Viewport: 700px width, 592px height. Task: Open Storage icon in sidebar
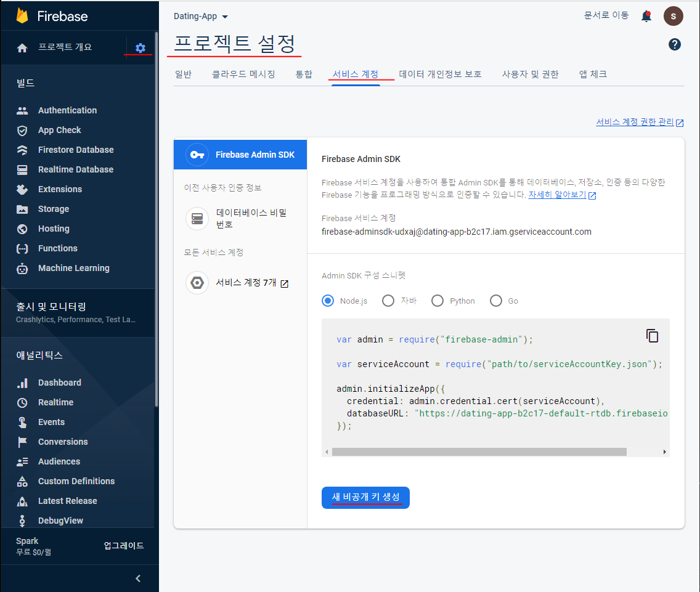click(x=22, y=209)
